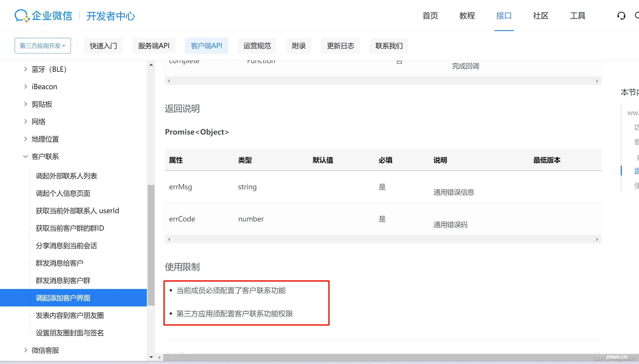Open the 更新日志 tab

[x=340, y=46]
